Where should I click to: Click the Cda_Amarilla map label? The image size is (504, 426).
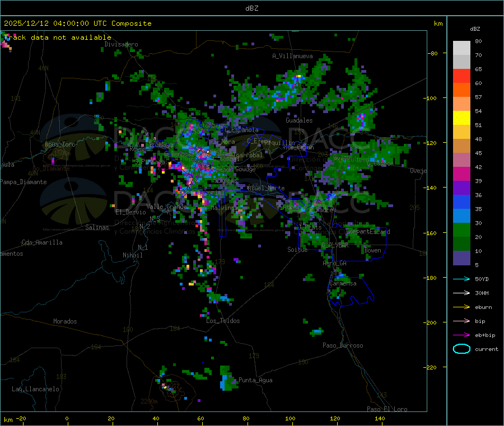42,242
